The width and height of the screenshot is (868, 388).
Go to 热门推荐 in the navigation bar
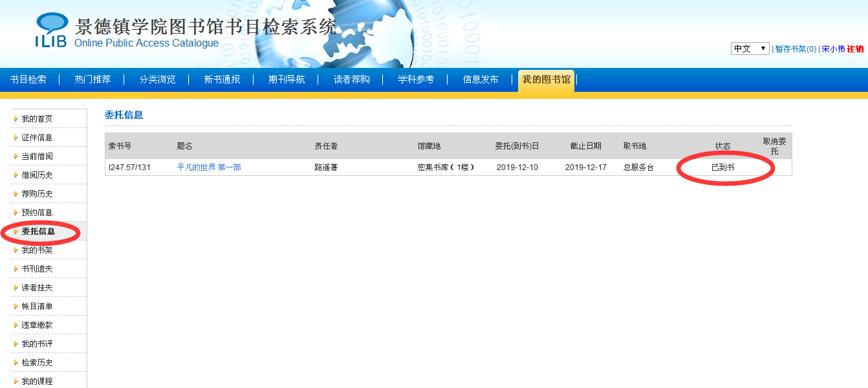[x=92, y=80]
